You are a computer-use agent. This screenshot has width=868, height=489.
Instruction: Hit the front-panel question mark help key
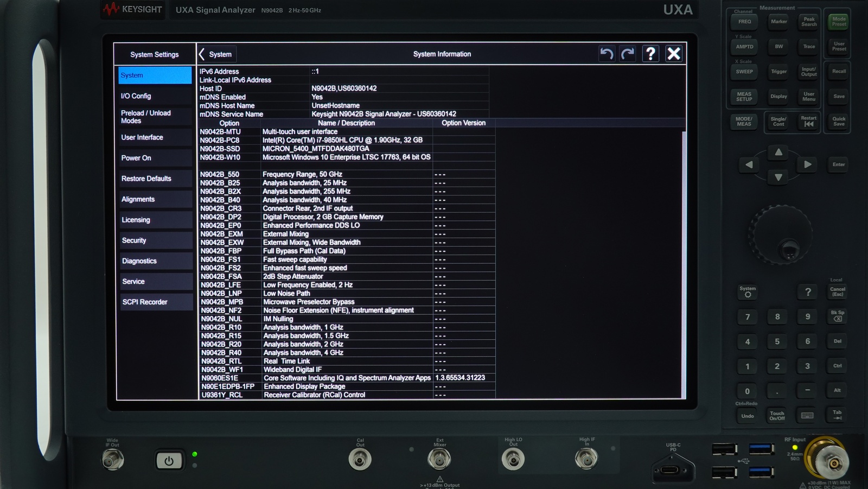808,292
